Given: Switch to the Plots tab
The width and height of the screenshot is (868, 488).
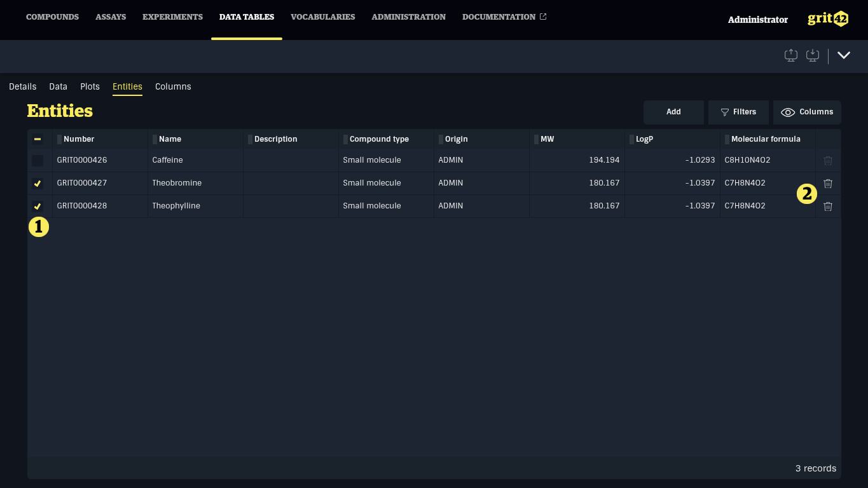Looking at the screenshot, I should tap(90, 86).
